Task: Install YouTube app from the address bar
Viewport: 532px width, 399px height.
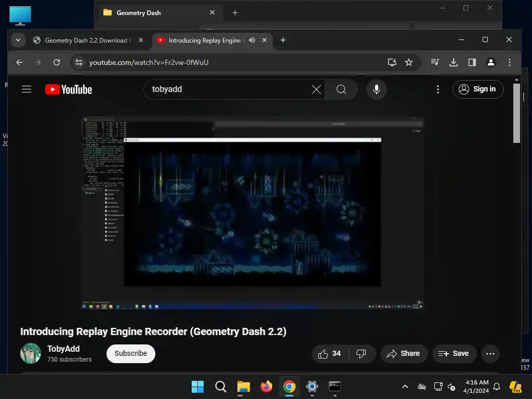Action: click(392, 62)
